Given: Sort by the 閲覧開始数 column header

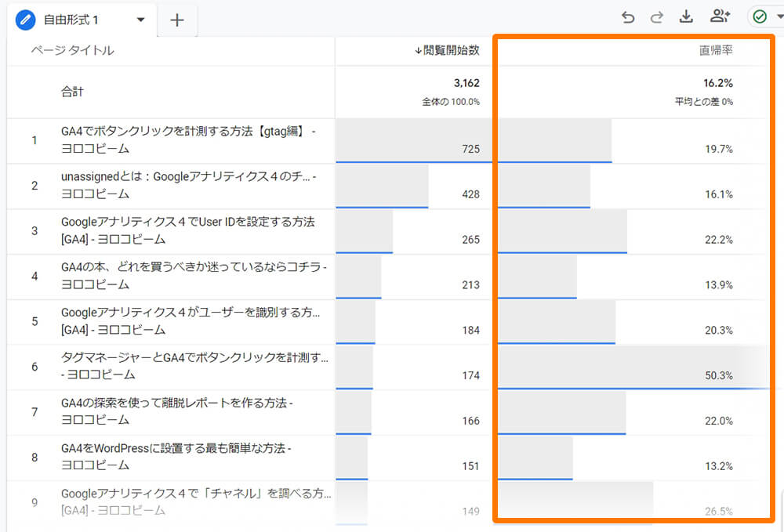Looking at the screenshot, I should [x=447, y=50].
